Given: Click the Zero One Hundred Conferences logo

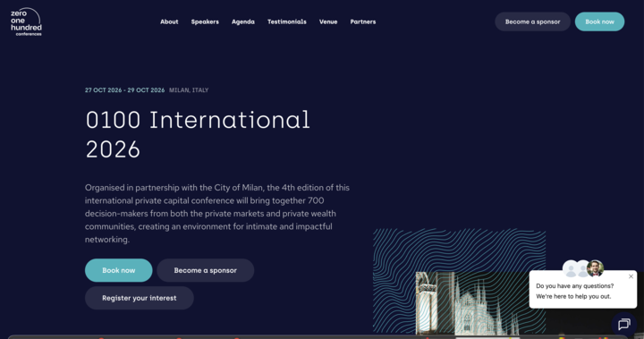Looking at the screenshot, I should tap(26, 21).
